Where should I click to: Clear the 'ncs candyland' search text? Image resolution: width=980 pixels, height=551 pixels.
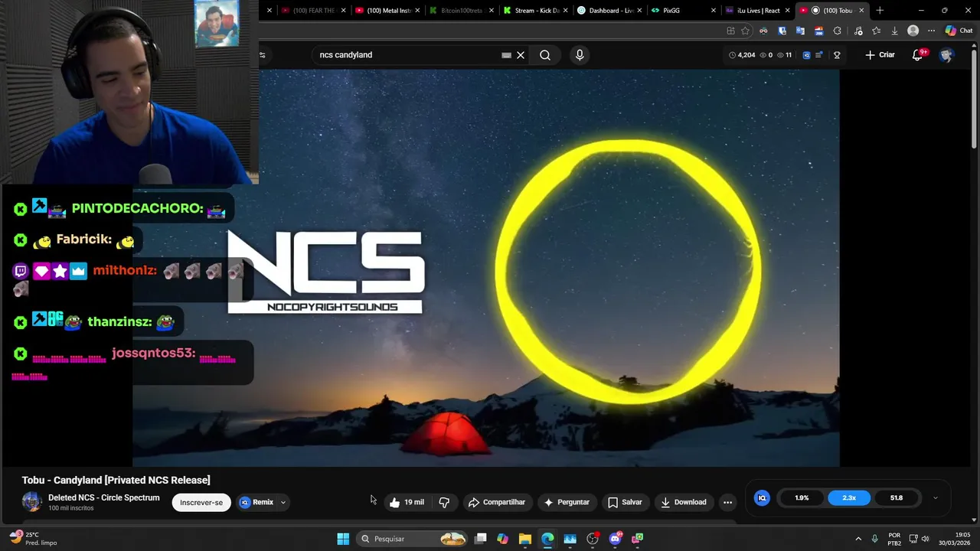click(521, 55)
